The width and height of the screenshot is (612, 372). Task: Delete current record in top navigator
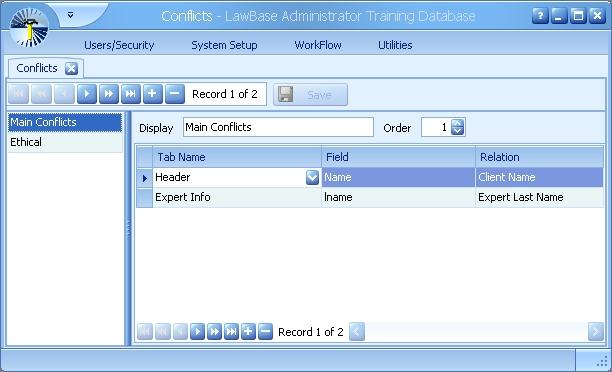175,94
